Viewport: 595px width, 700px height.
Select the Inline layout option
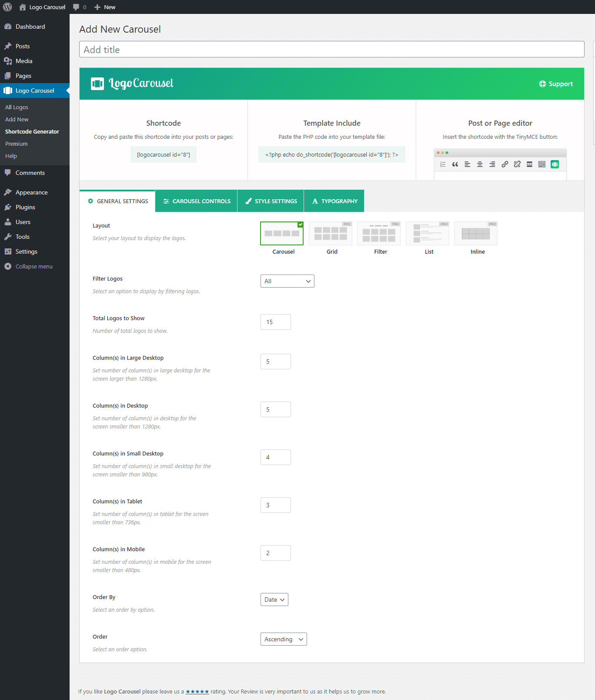coord(476,234)
